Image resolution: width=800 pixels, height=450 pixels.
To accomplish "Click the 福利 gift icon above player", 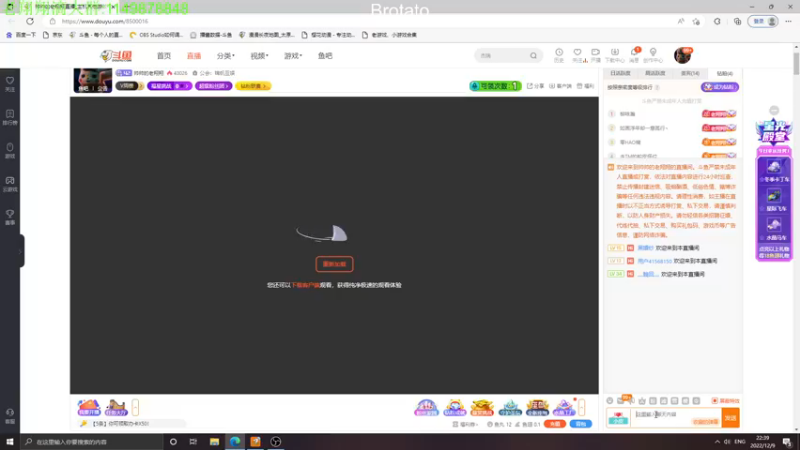I will click(585, 86).
